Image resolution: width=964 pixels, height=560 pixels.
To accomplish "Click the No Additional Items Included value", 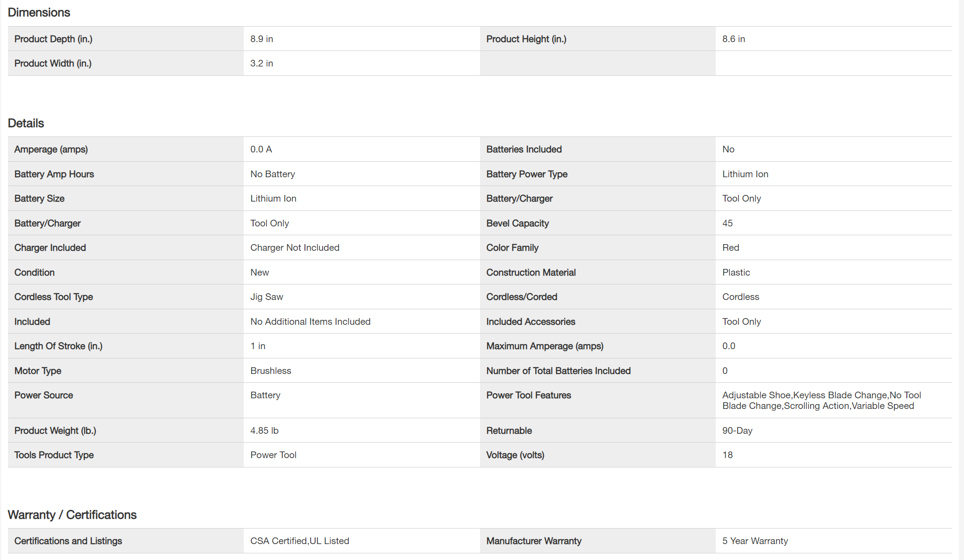I will pyautogui.click(x=310, y=322).
